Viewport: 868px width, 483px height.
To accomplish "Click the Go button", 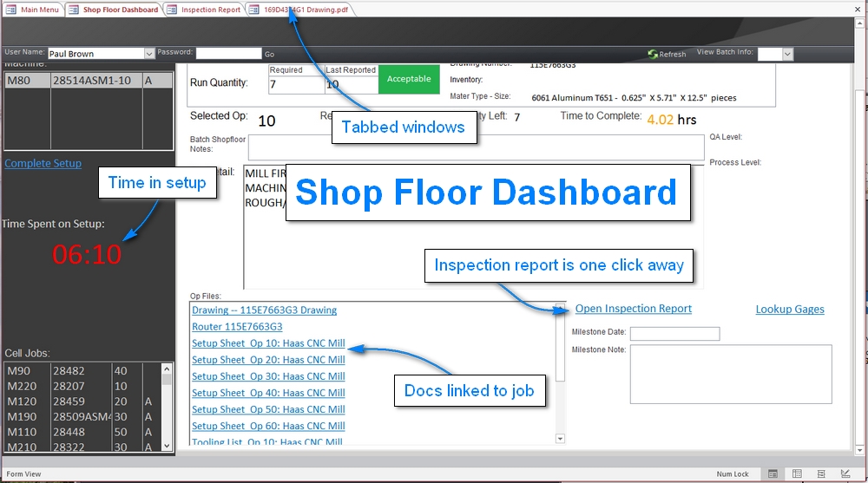I will tap(269, 55).
